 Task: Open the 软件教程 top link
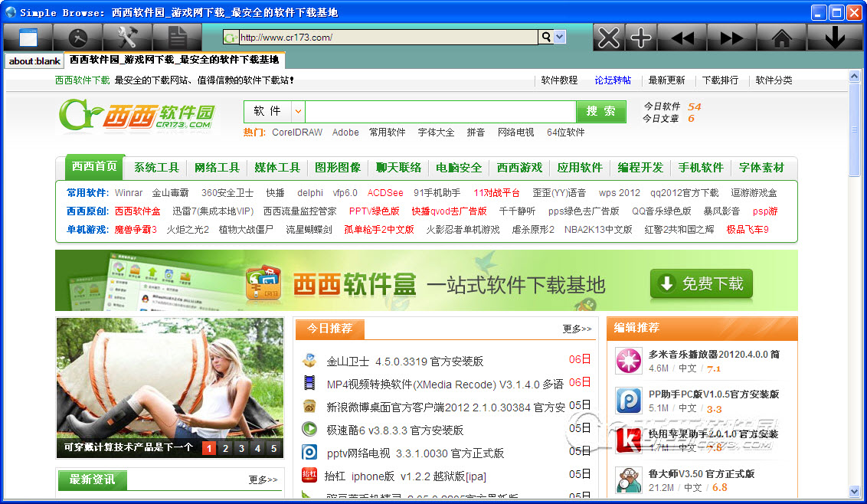[x=559, y=80]
